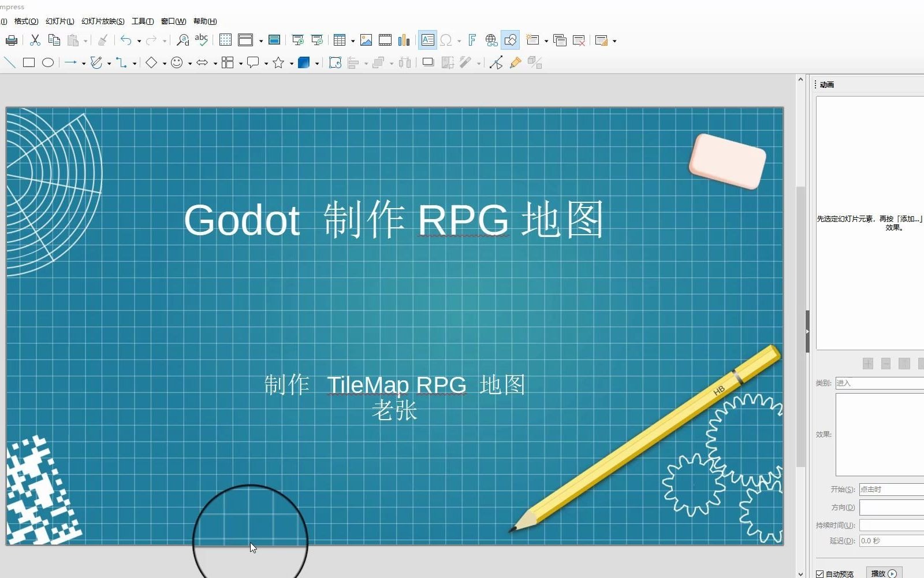Open the Insert Table icon
This screenshot has height=578, width=924.
point(341,40)
